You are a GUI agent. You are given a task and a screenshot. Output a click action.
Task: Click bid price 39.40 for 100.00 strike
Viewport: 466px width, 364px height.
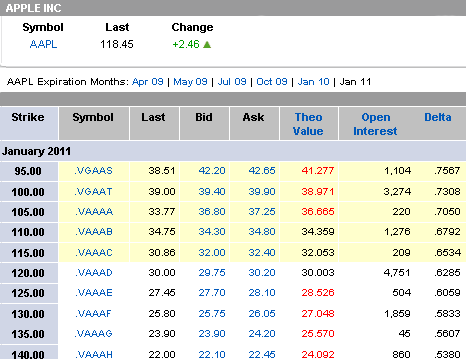tap(212, 192)
